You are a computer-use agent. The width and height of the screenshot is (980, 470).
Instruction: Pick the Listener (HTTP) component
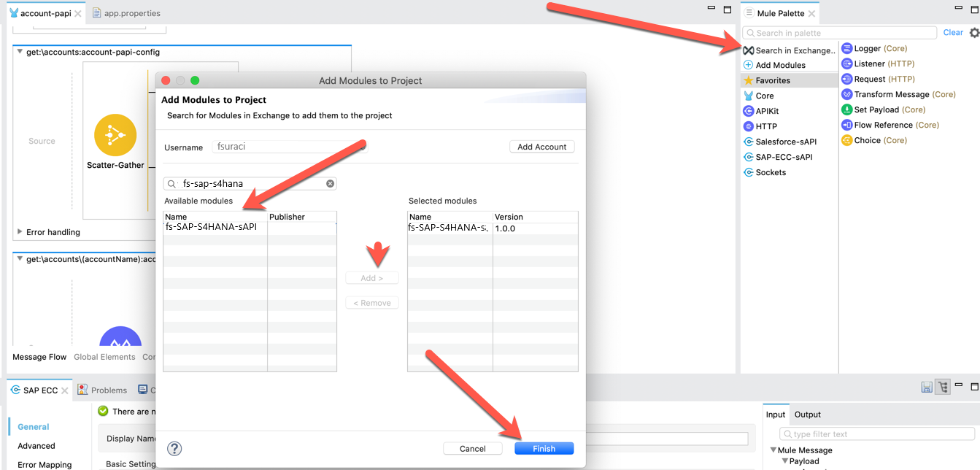point(878,63)
